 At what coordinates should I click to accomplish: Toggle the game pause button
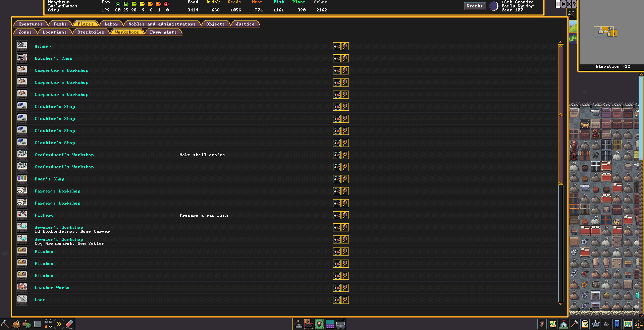(558, 4)
